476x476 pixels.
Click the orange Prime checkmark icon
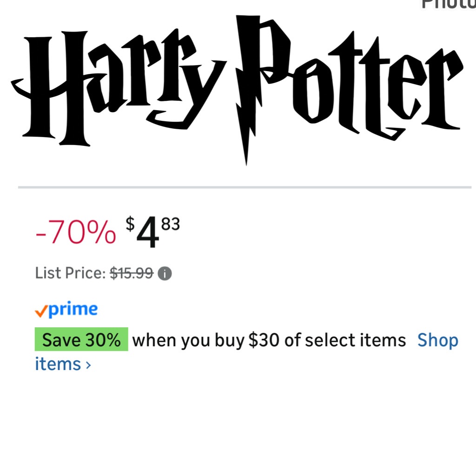pyautogui.click(x=41, y=311)
